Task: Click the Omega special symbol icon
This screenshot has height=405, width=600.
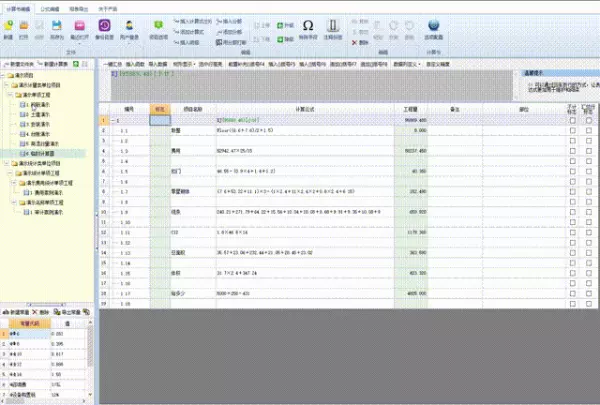Action: tap(308, 26)
